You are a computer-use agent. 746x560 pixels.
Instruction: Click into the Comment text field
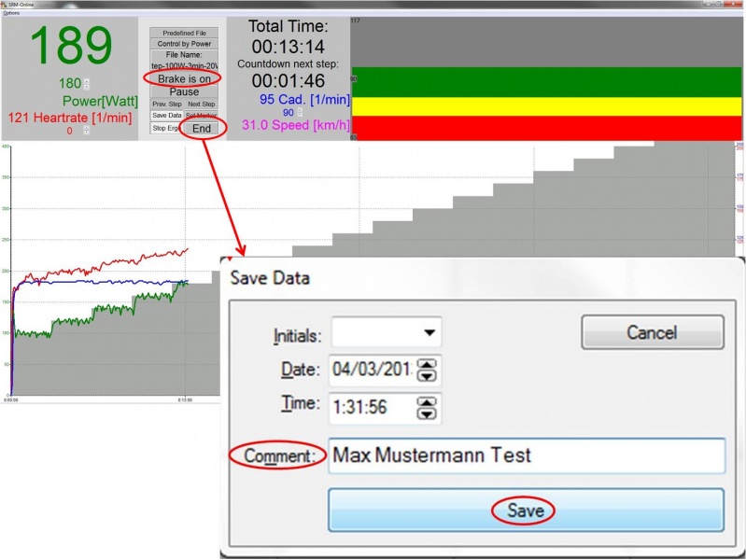526,455
